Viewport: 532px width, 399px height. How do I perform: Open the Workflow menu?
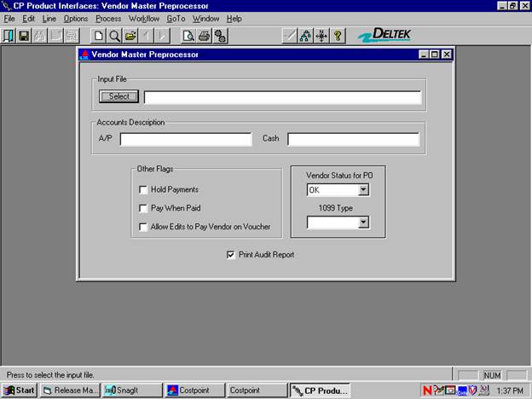[x=144, y=19]
